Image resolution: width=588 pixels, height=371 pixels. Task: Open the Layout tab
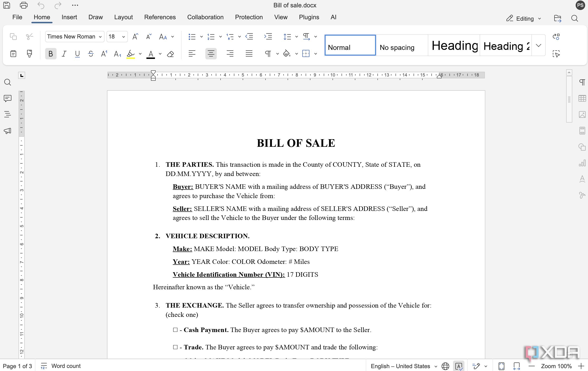tap(123, 17)
